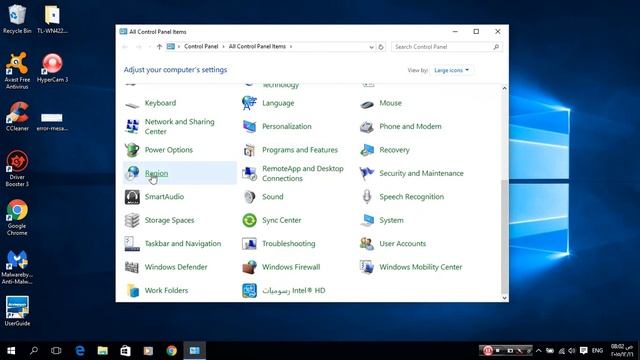
Task: Open Speech Recognition microphone icon
Action: click(x=367, y=197)
